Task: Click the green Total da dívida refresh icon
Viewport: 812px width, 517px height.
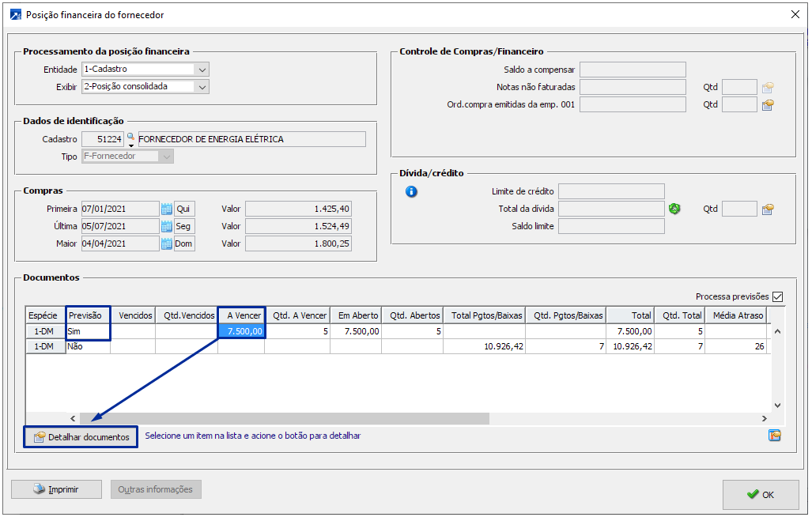Action: 674,209
